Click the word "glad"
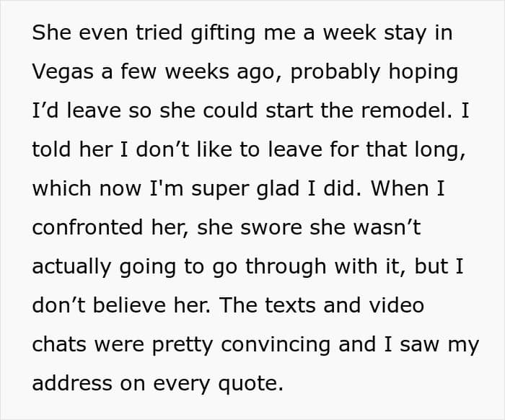 tap(277, 188)
